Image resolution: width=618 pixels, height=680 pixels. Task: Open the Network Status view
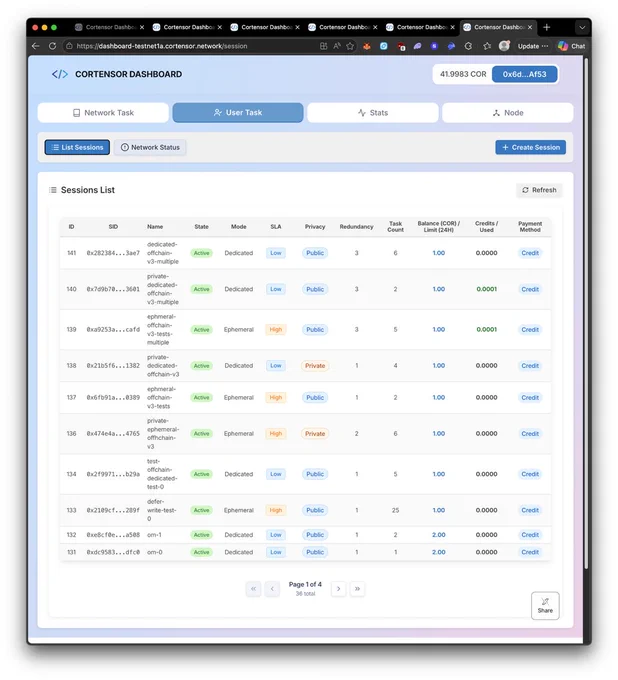150,147
